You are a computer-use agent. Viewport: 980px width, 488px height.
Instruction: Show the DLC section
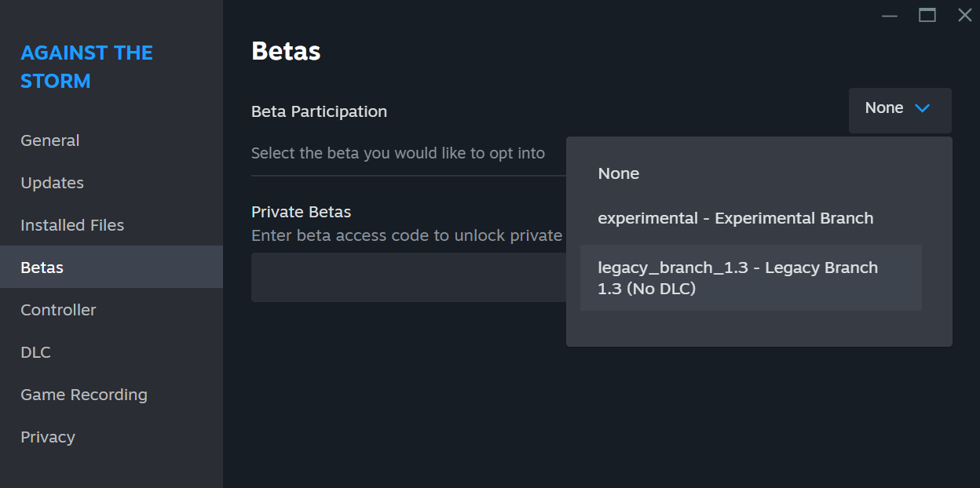[35, 352]
